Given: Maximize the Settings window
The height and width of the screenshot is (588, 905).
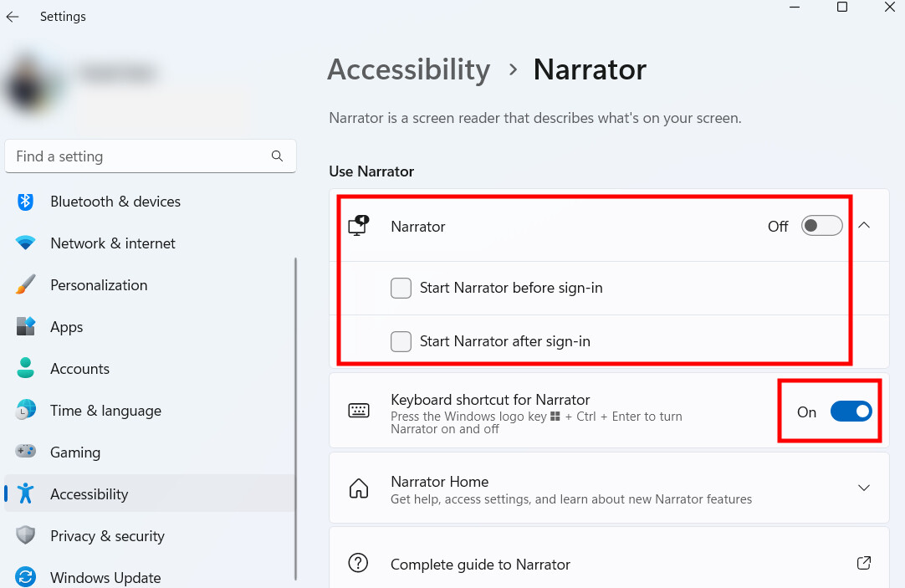Looking at the screenshot, I should coord(842,7).
